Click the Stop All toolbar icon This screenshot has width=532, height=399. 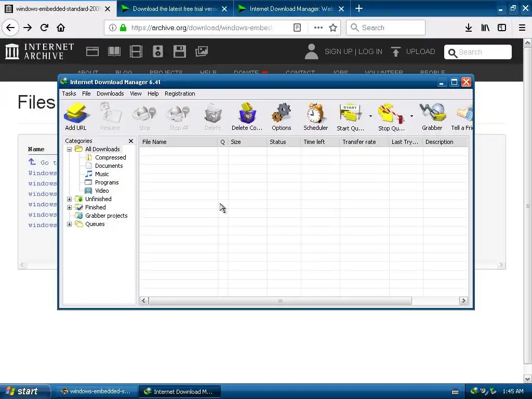tap(179, 117)
